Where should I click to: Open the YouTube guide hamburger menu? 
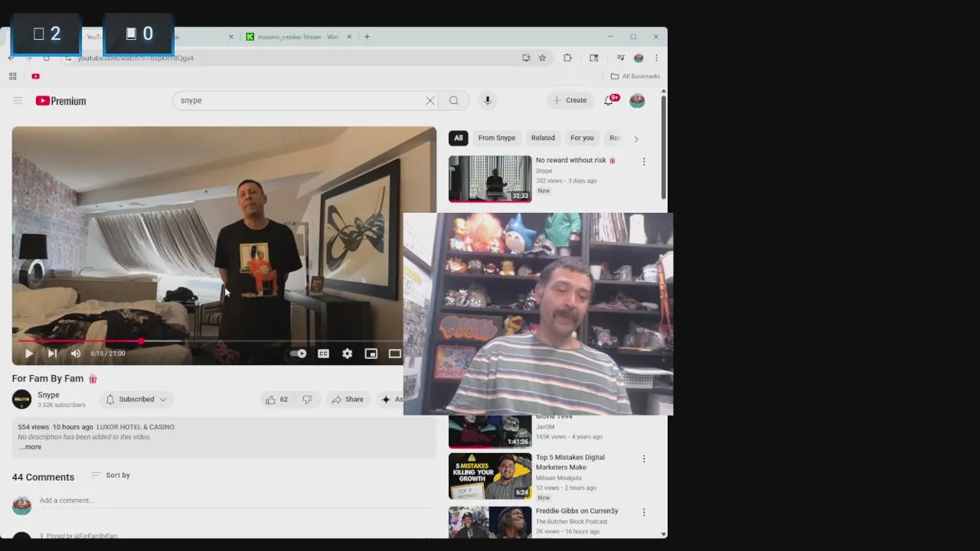[18, 100]
